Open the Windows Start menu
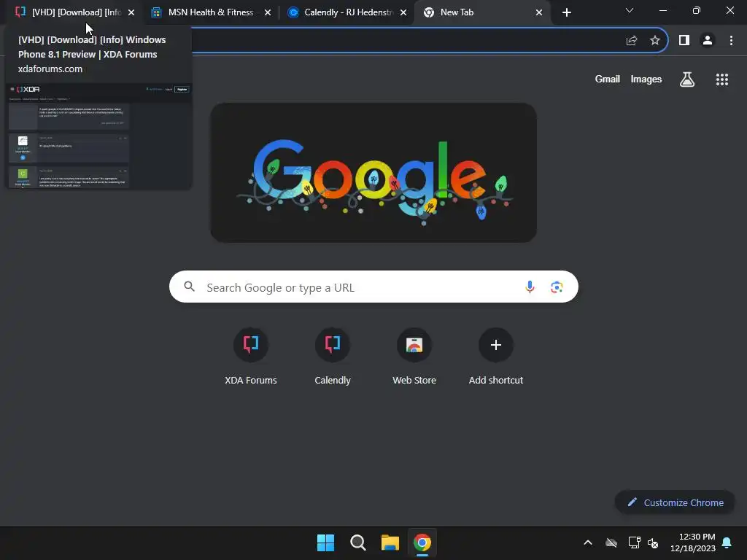Viewport: 747px width, 560px height. [x=325, y=542]
